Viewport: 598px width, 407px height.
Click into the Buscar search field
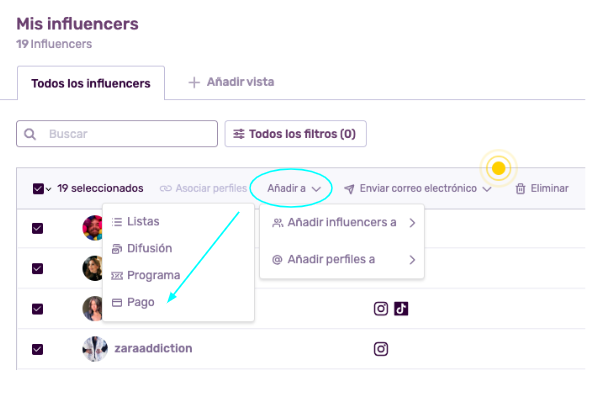click(117, 134)
